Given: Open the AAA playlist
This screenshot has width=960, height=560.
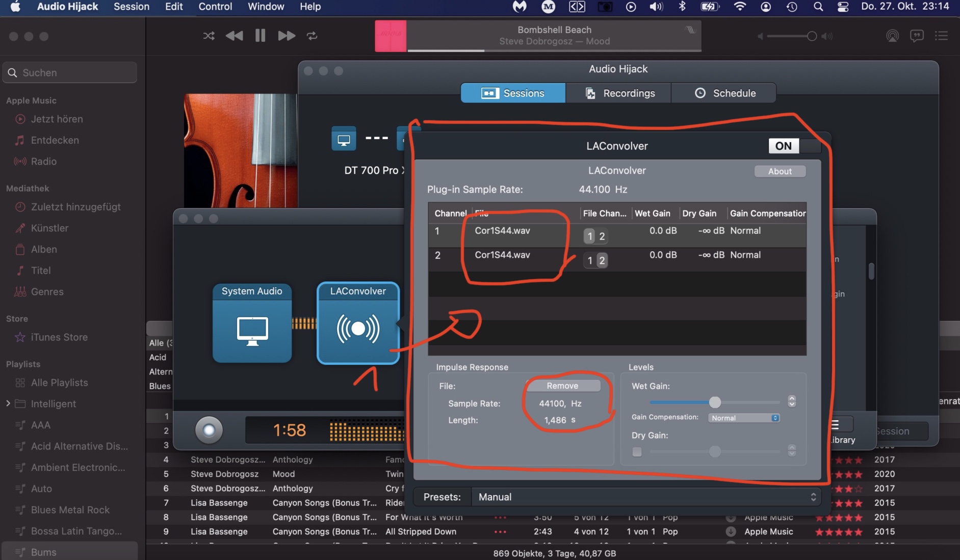Looking at the screenshot, I should coord(40,425).
